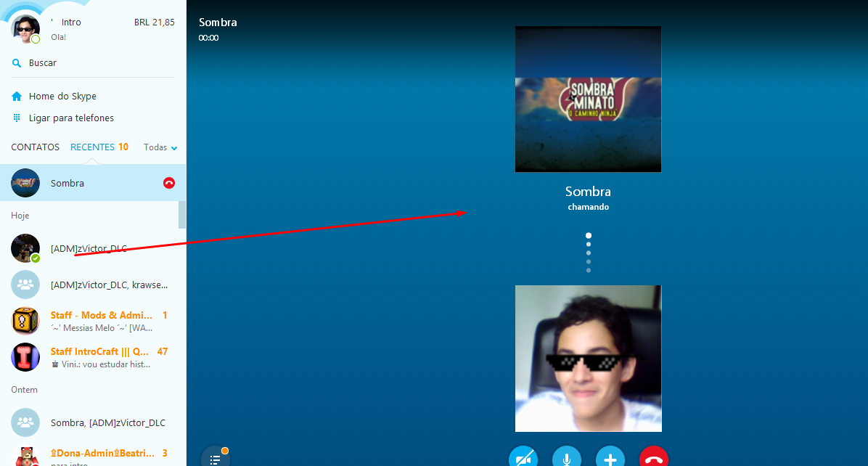
Task: Open Sombra, [ADM]zVictor_DLC group conversation
Action: pyautogui.click(x=93, y=423)
